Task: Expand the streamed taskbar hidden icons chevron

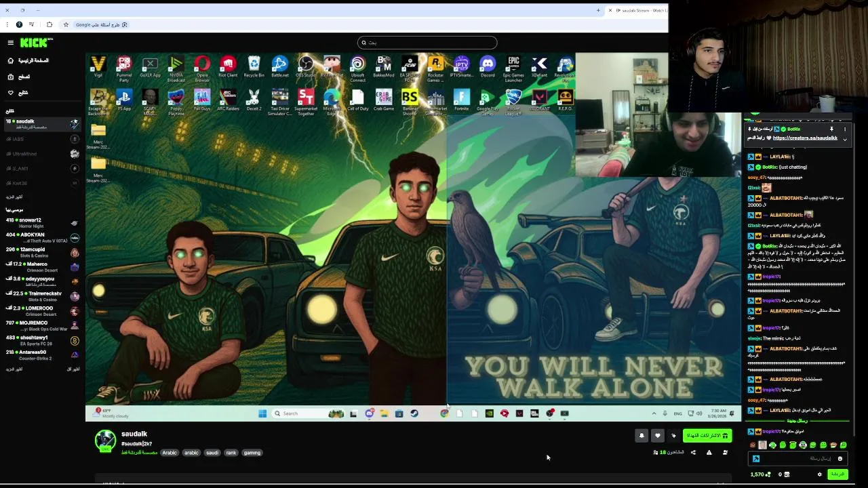Action: (654, 413)
